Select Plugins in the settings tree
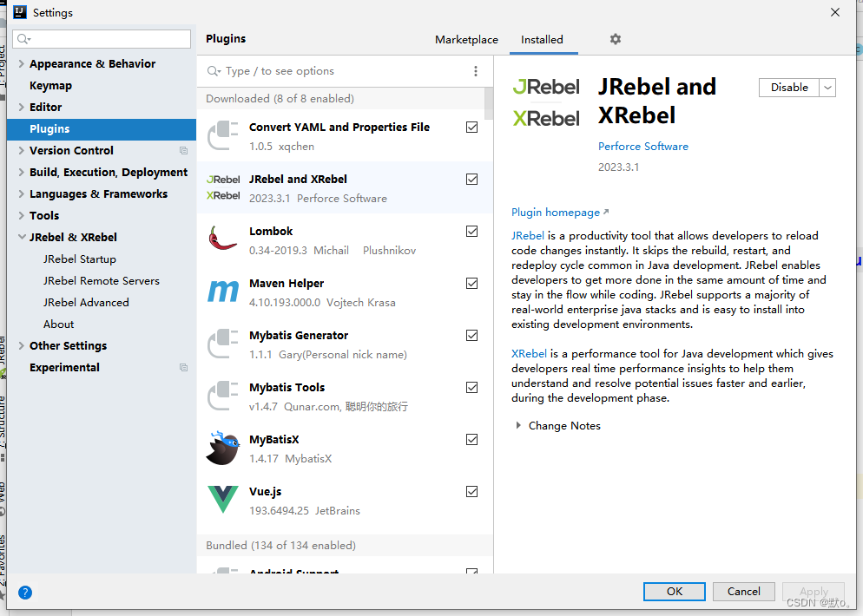Screen dimensions: 863x616 point(102,128)
